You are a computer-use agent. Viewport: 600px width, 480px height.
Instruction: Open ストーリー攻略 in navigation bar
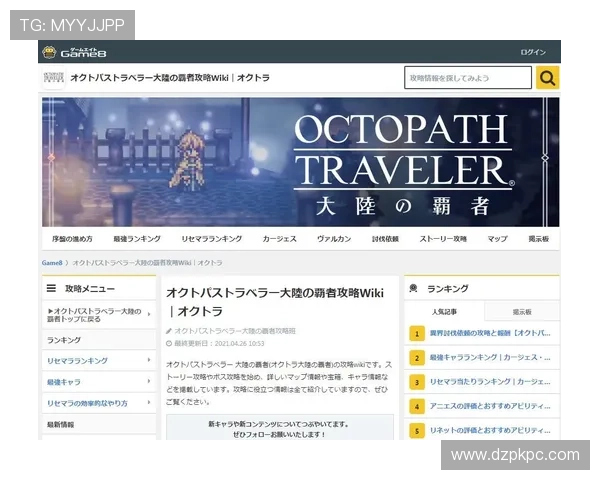pyautogui.click(x=443, y=239)
